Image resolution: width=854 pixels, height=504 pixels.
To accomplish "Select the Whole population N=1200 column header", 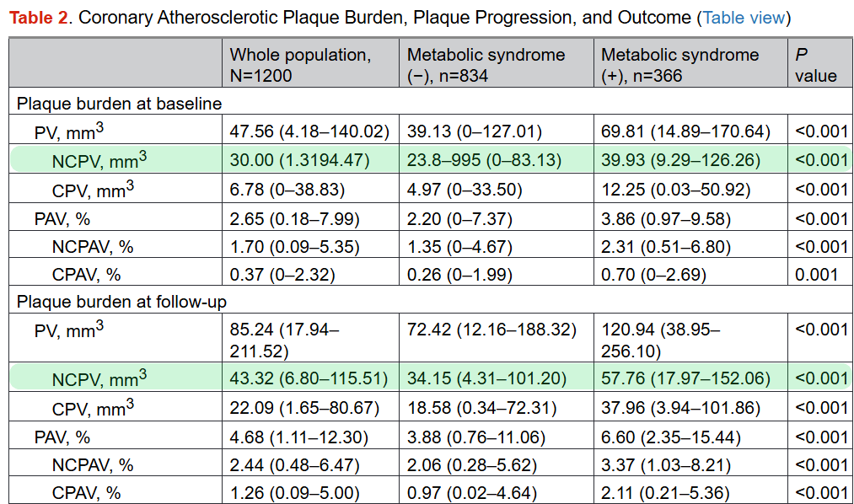I will 300,65.
